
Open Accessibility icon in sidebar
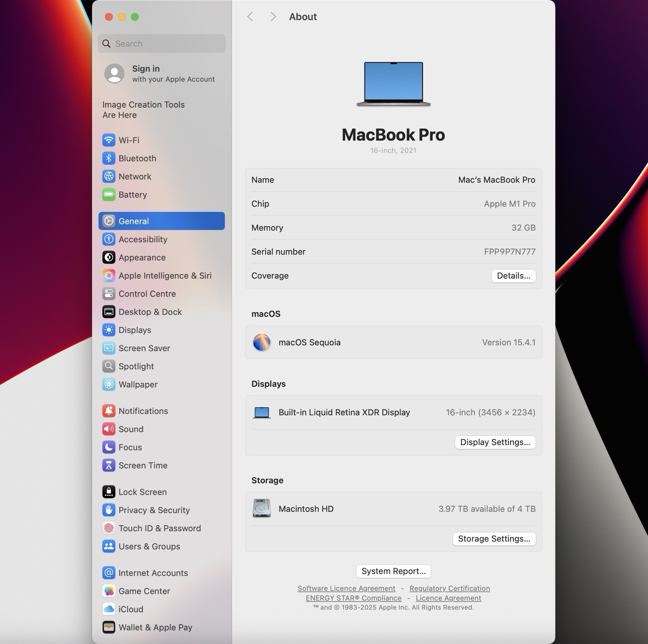(109, 239)
